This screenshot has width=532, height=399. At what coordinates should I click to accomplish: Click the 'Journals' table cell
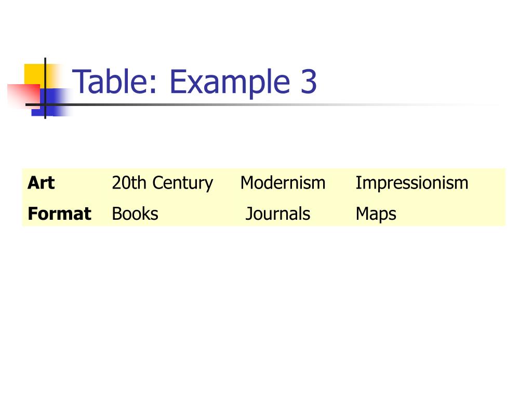(277, 214)
